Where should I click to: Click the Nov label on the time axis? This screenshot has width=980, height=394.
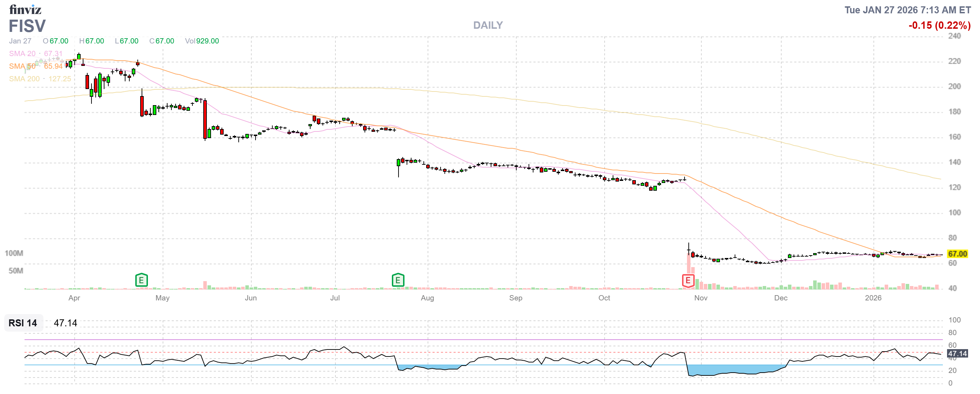click(x=701, y=299)
